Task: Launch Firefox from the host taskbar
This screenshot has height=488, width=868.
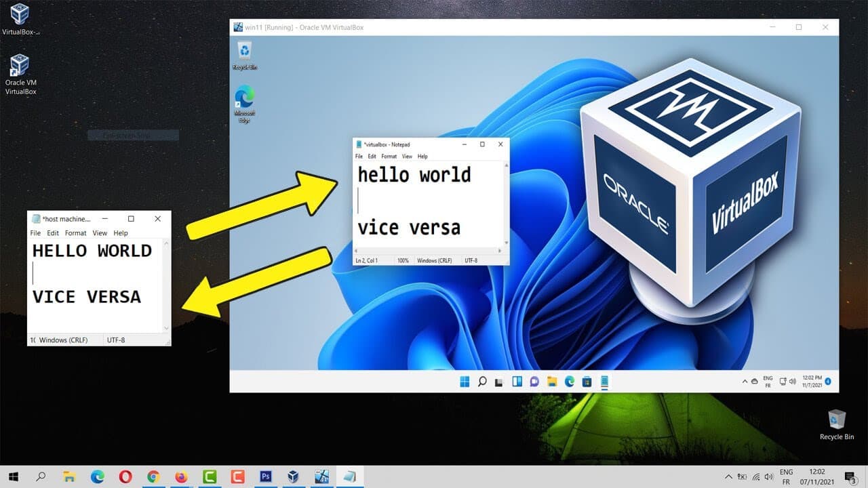Action: 180,476
